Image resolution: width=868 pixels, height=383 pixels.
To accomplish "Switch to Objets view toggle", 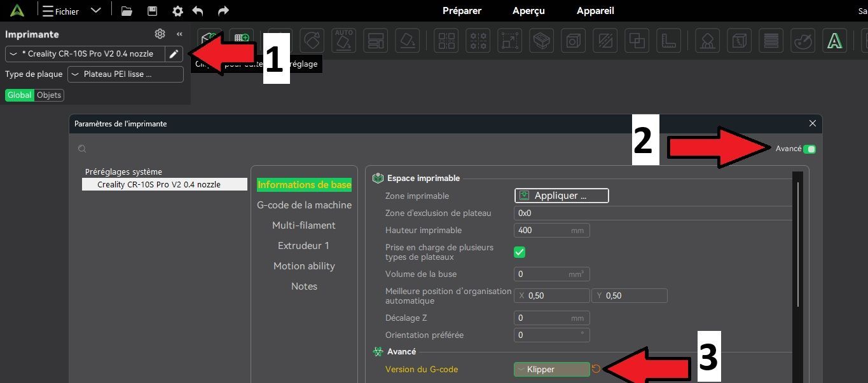I will tap(49, 95).
